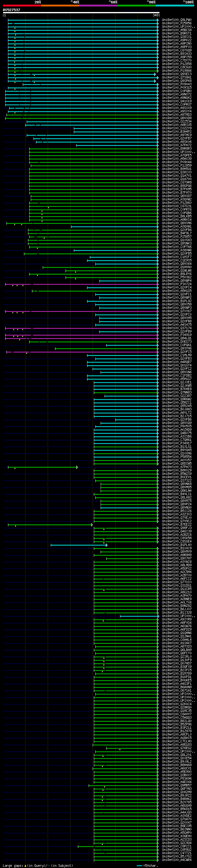Image resolution: width=197 pixels, height=868 pixels.
Task: Select hit label UniRef100_Q20FB7
Action: (x=177, y=139)
